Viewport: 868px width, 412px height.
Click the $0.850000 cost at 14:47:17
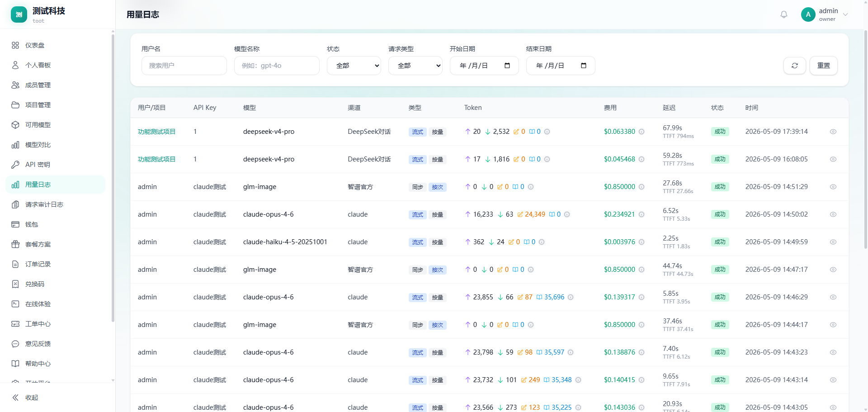tap(619, 270)
